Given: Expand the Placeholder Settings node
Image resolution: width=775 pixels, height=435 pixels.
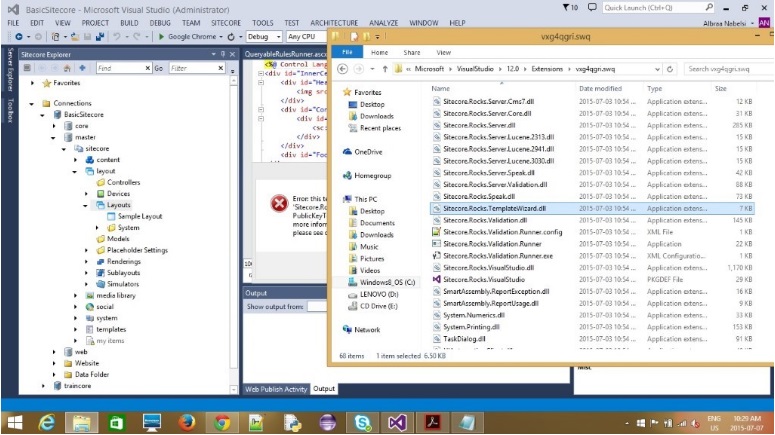Looking at the screenshot, I should (x=86, y=250).
